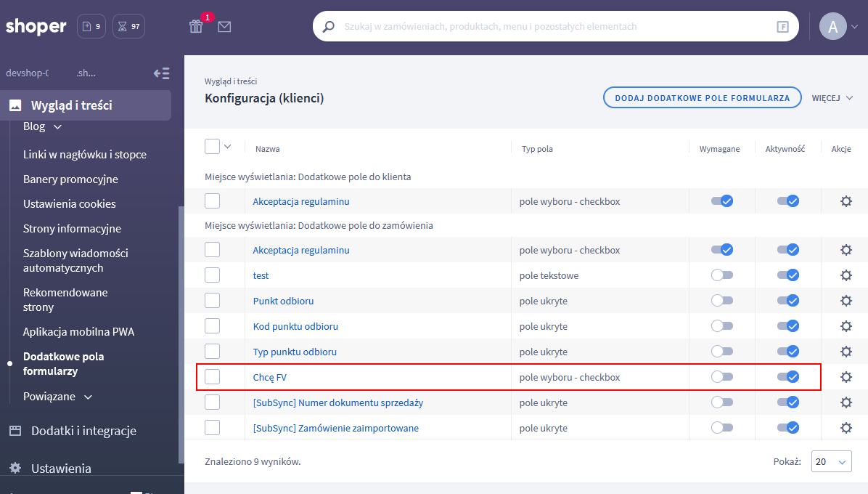Toggle Wymagane for customer Akceptacja regulaminu
Image resolution: width=868 pixels, height=494 pixels.
[722, 201]
